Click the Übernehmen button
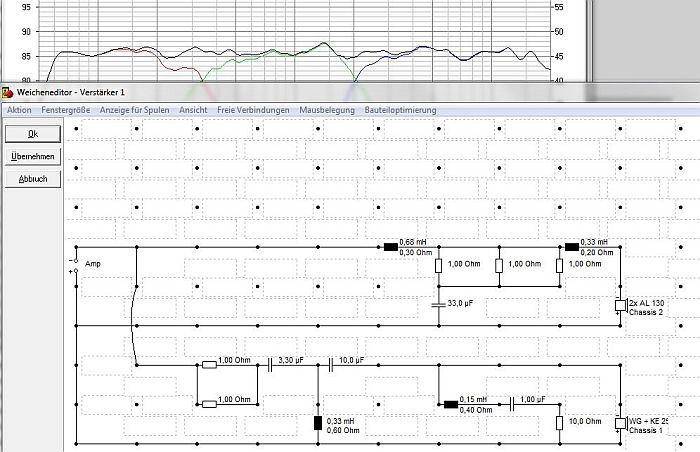The width and height of the screenshot is (700, 452). click(x=33, y=156)
